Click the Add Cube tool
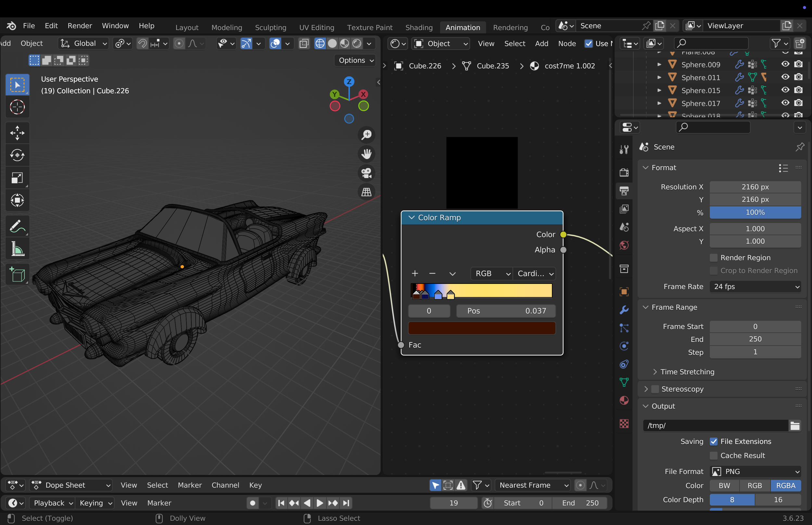This screenshot has width=812, height=525. tap(17, 275)
